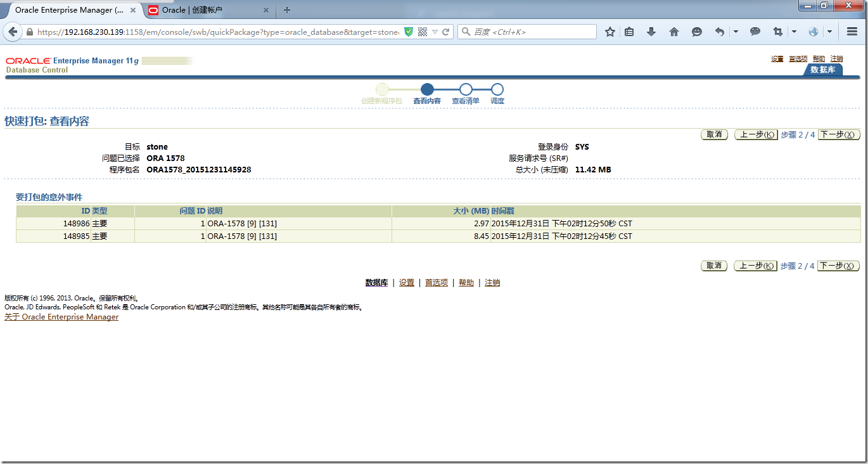Click the bottom 下一步(X) button
Viewport: 868px width, 464px height.
[839, 266]
